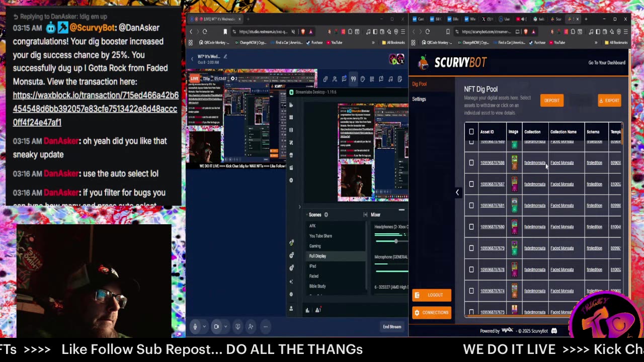Open asset ID 1099968767681 link
644x362 pixels.
[492, 205]
